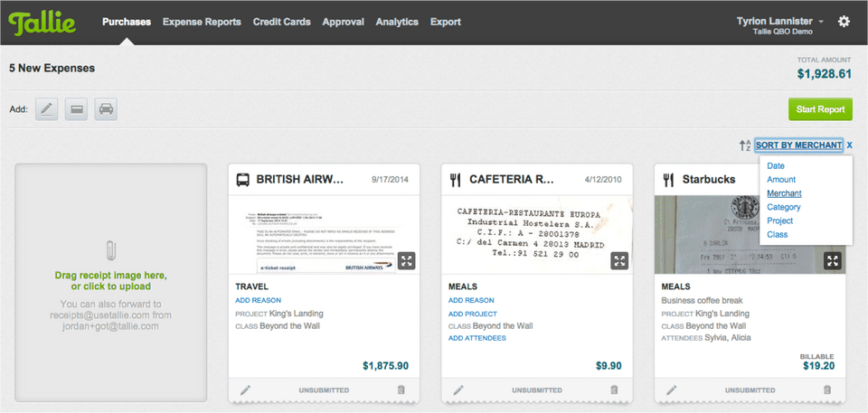This screenshot has height=413, width=868.
Task: Open British Airways e-ticket receipt thumbnail
Action: tap(324, 234)
